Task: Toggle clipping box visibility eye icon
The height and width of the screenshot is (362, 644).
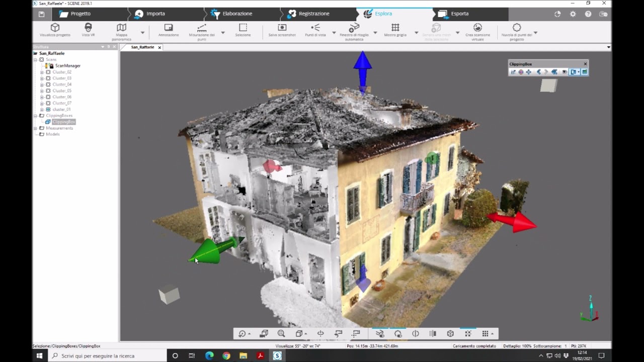Action: (565, 72)
